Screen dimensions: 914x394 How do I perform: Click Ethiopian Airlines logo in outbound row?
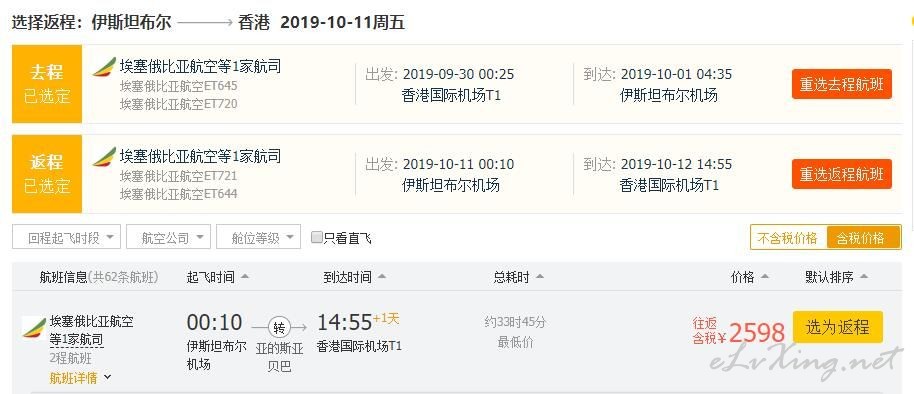[x=104, y=67]
